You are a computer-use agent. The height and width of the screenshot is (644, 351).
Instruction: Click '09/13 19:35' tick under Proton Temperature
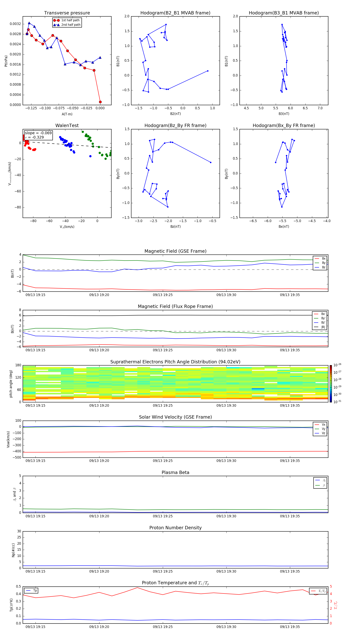pos(290,627)
